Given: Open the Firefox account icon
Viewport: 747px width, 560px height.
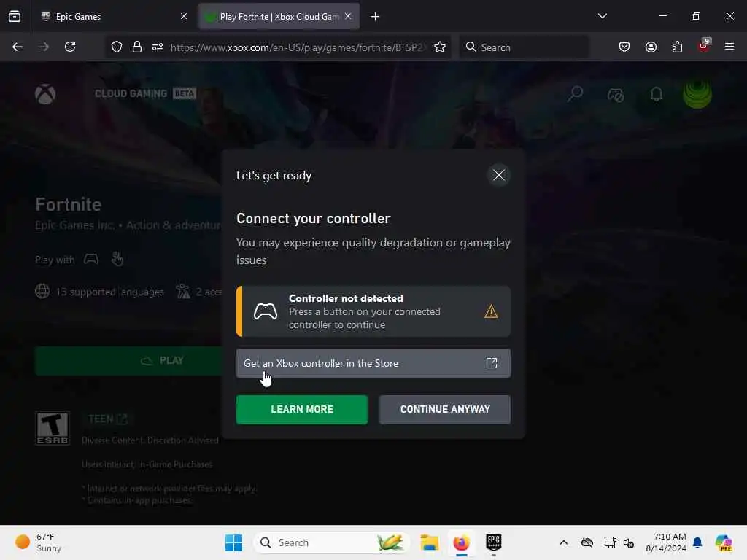Looking at the screenshot, I should [x=651, y=47].
